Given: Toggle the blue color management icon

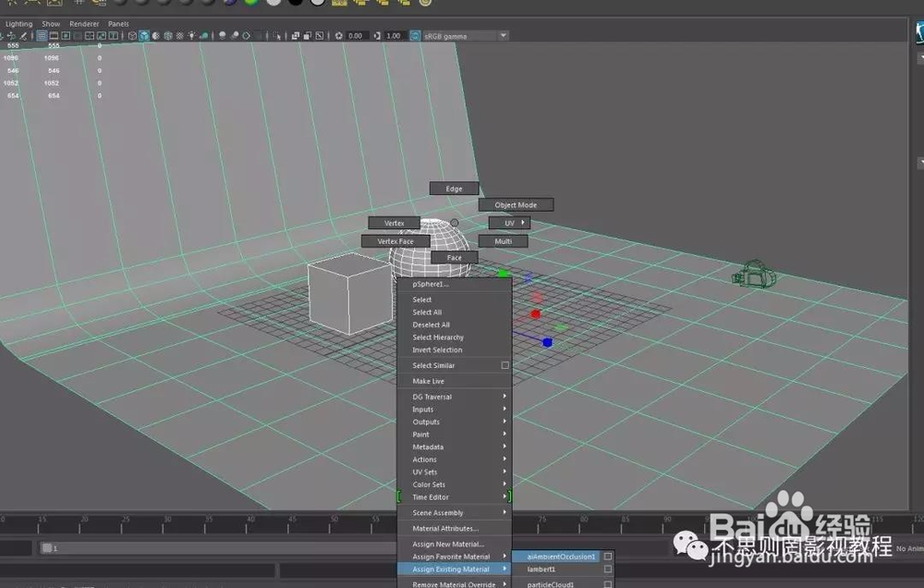Looking at the screenshot, I should click(416, 36).
